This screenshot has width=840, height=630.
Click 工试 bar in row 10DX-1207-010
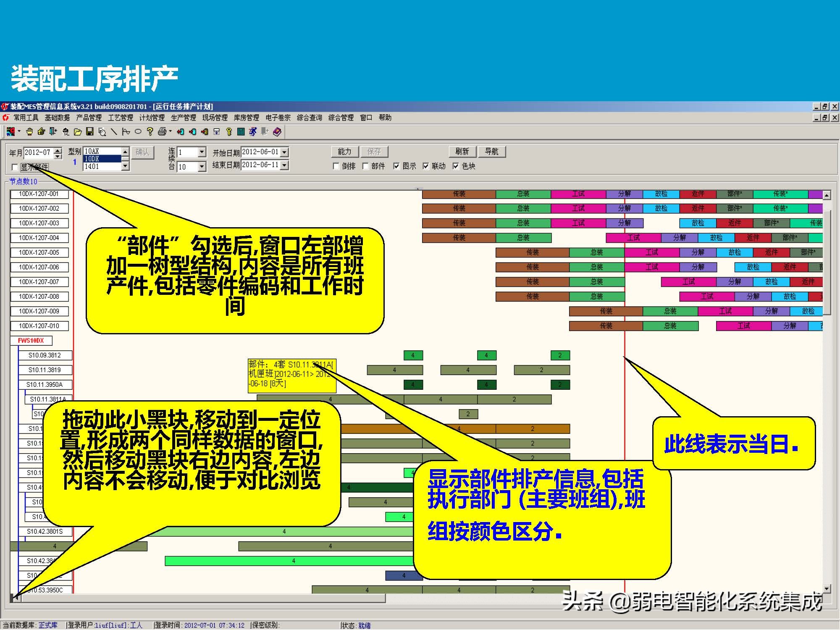[743, 326]
